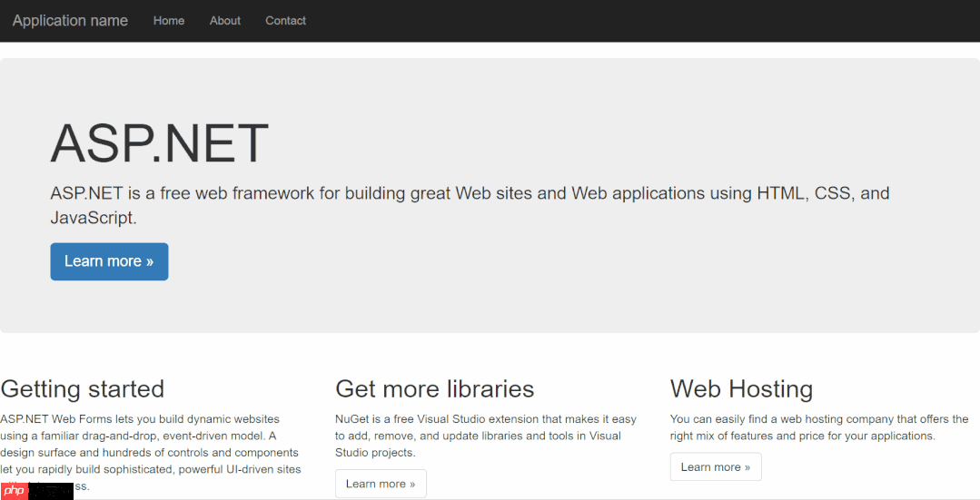Click the blue Learn more button
The height and width of the screenshot is (500, 980).
(x=109, y=261)
